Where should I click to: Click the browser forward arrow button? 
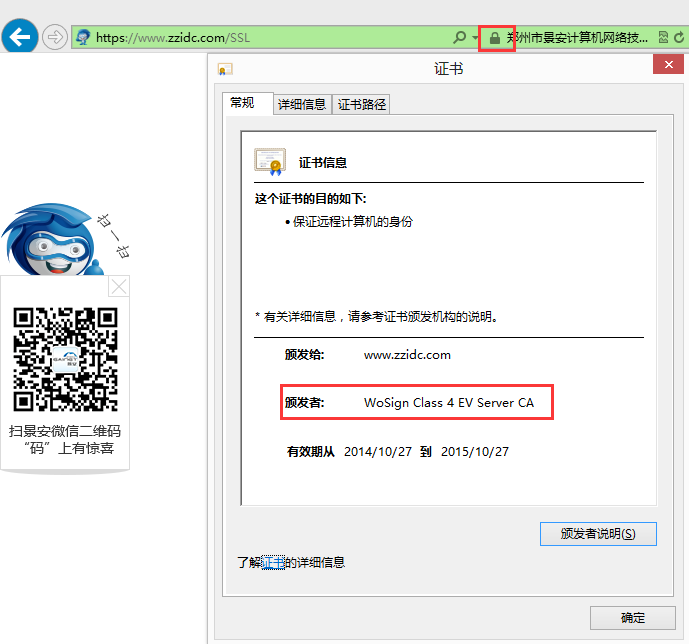tap(54, 37)
